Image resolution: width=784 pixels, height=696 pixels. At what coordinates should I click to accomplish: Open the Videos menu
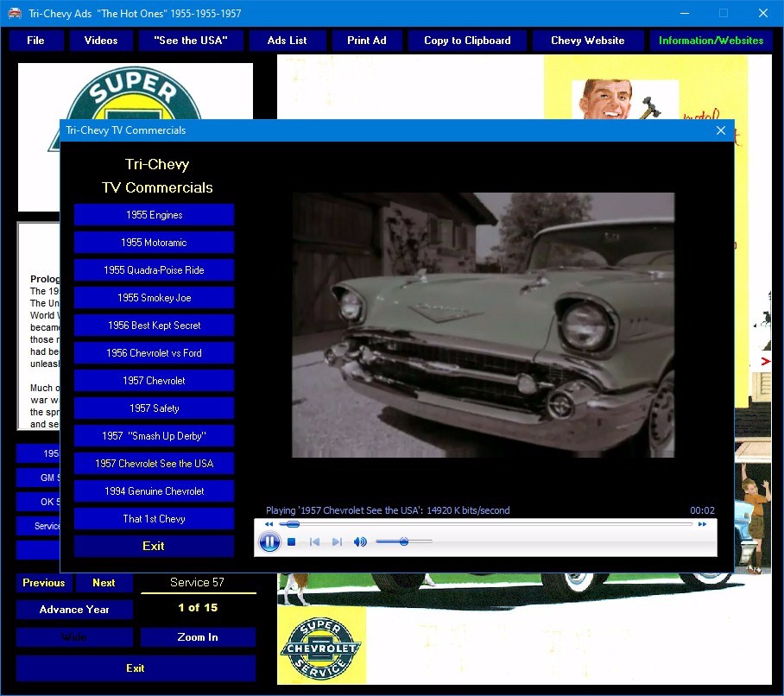coord(101,41)
